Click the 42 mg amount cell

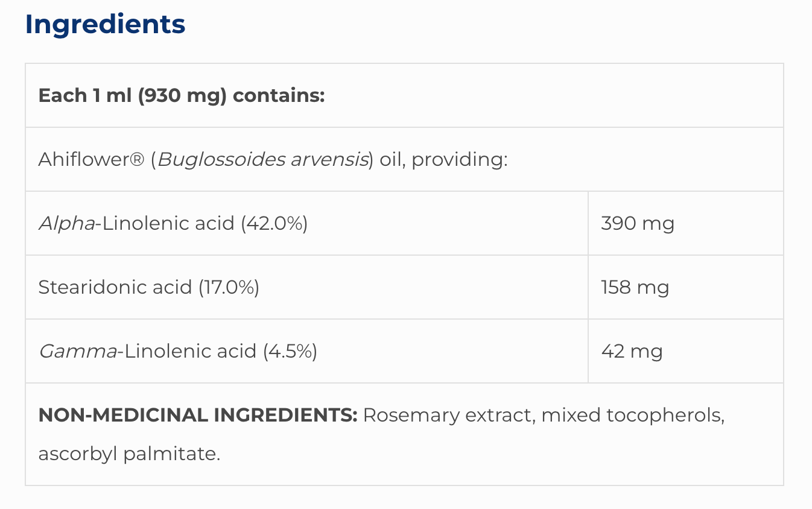[632, 351]
